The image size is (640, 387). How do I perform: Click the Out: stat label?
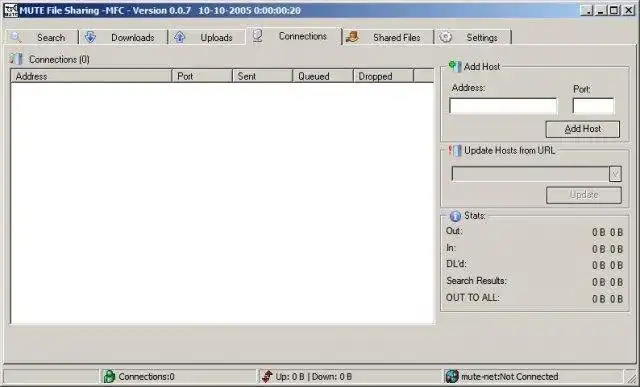coord(454,231)
